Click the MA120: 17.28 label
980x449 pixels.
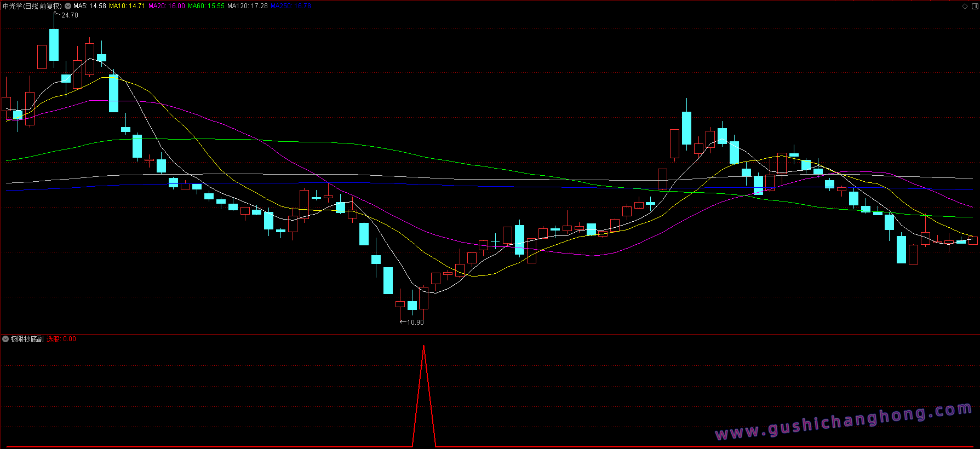coord(248,6)
